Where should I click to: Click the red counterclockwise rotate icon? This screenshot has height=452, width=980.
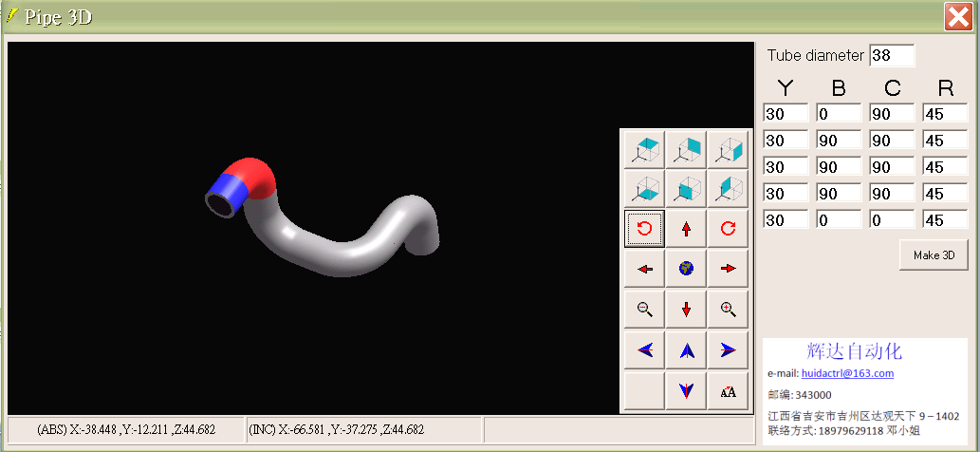(644, 228)
